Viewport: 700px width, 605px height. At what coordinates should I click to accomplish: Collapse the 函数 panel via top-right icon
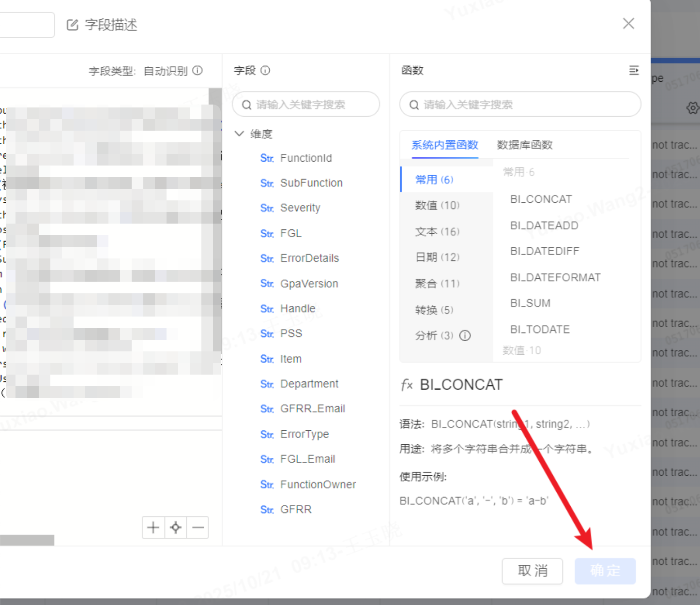[634, 71]
